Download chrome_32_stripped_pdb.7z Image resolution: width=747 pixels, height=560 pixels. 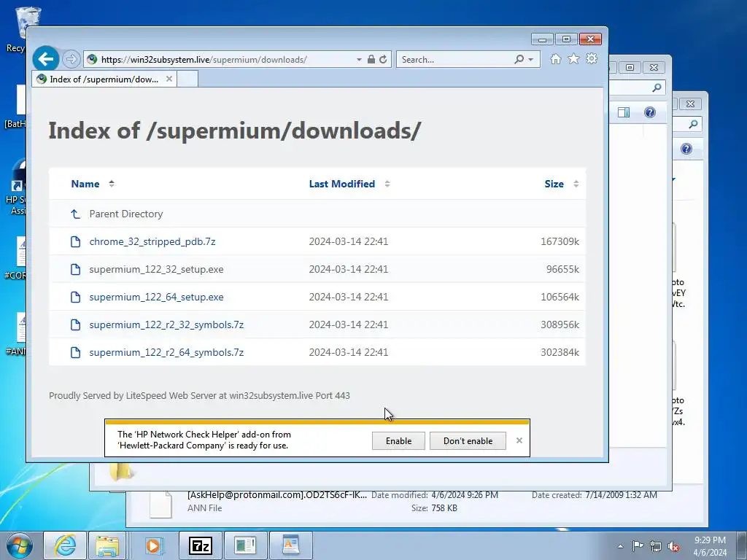[x=152, y=241]
